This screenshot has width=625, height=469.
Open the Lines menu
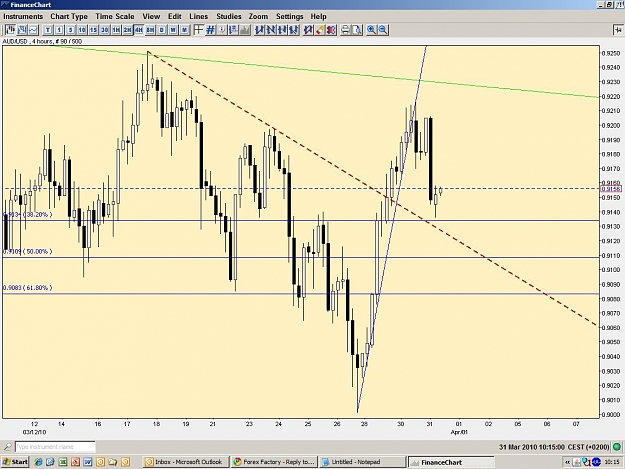[199, 16]
